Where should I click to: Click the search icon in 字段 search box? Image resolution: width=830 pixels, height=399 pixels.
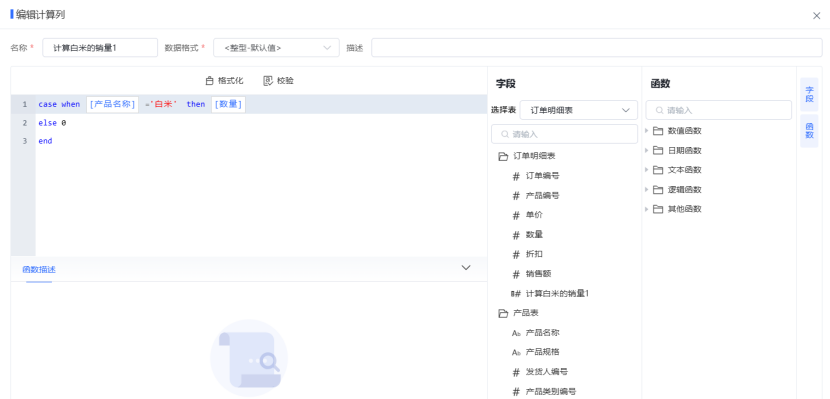tap(505, 134)
